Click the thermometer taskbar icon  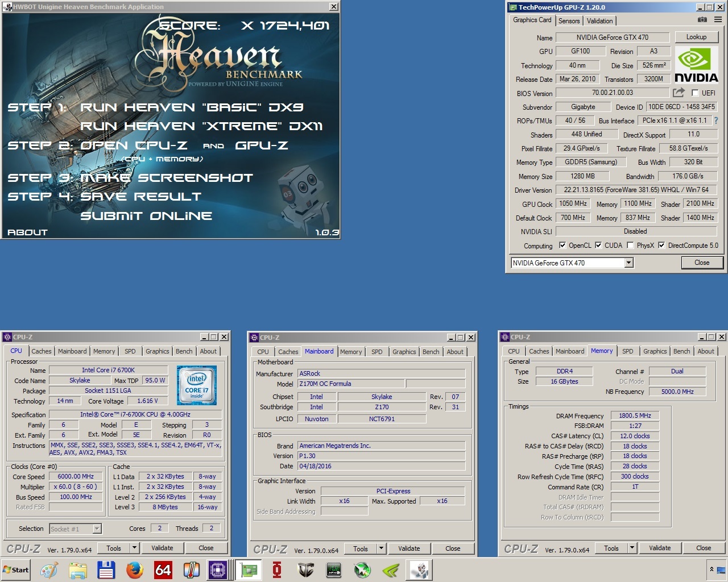(192, 570)
